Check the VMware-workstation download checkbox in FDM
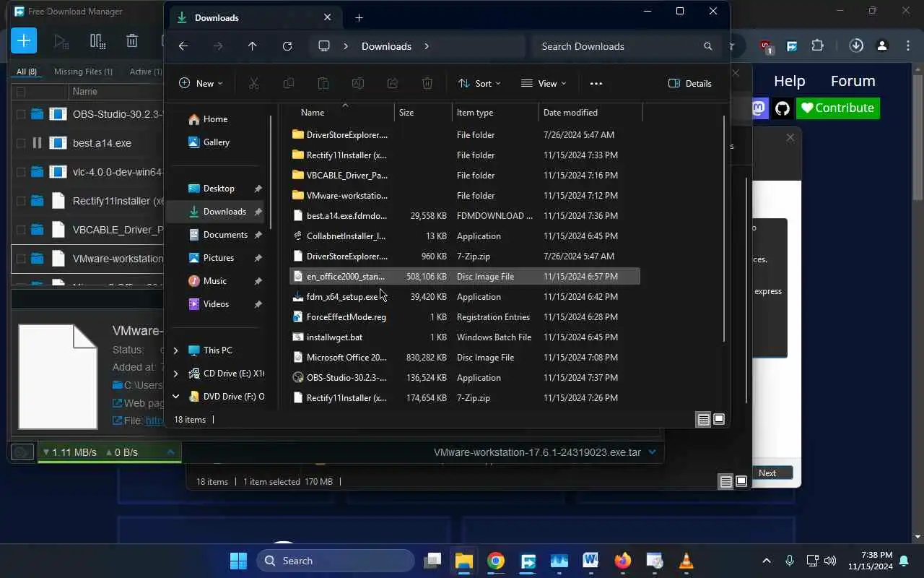The height and width of the screenshot is (578, 924). (20, 259)
